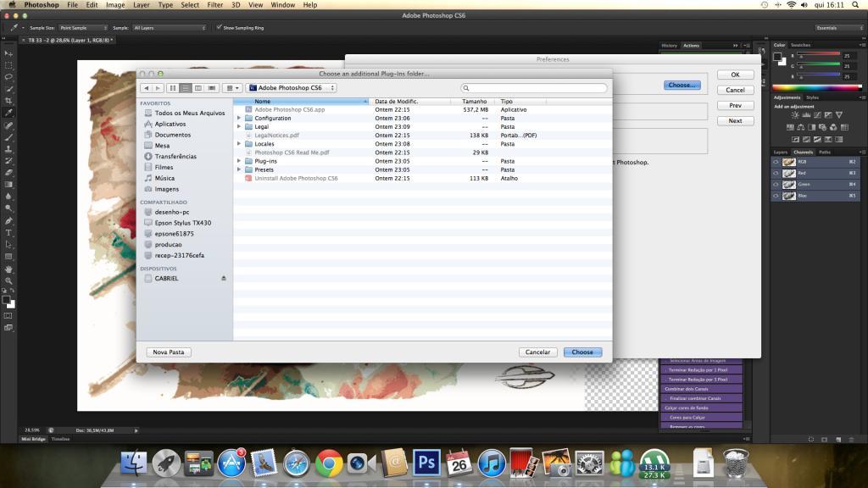Click Cancelar in the file dialog
Image resolution: width=868 pixels, height=488 pixels.
coord(537,352)
